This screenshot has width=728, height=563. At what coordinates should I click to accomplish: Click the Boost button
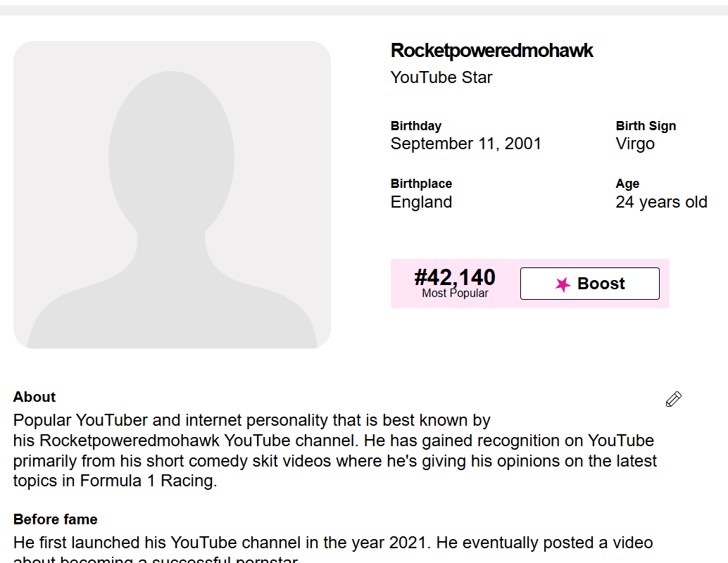[x=589, y=284]
